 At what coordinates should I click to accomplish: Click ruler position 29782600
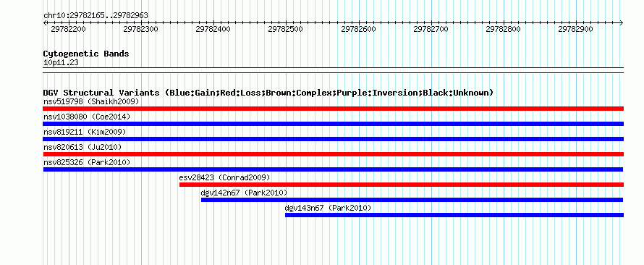click(x=359, y=29)
